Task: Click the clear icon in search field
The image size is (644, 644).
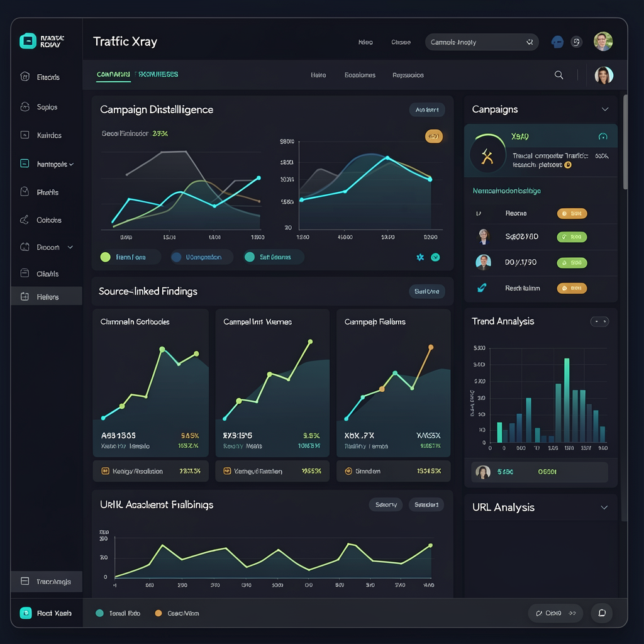Action: pos(530,42)
